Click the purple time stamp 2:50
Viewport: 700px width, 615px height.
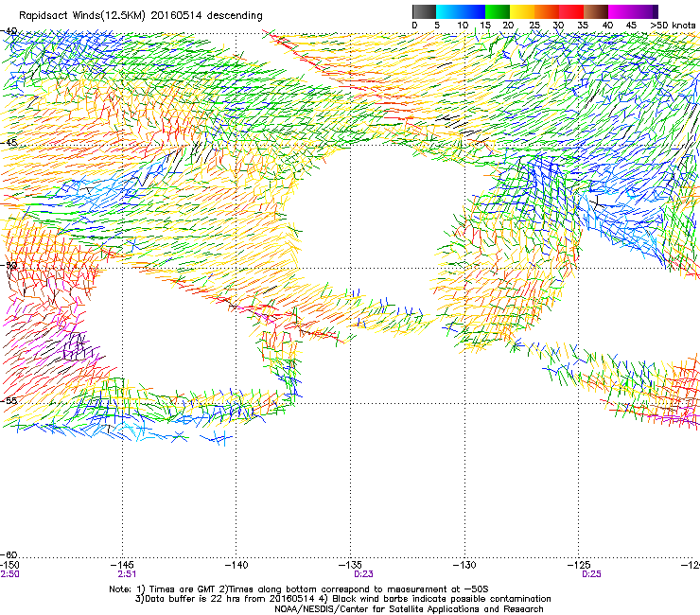(x=9, y=574)
